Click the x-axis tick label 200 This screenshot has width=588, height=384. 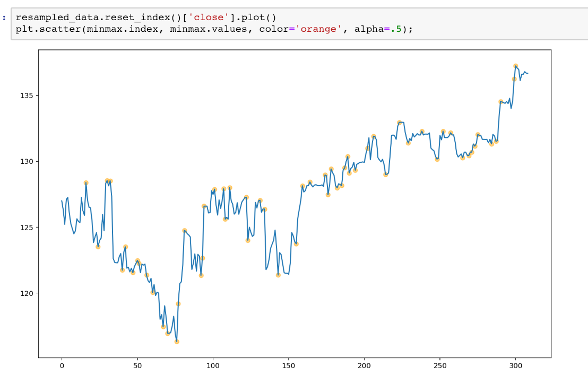click(x=364, y=365)
